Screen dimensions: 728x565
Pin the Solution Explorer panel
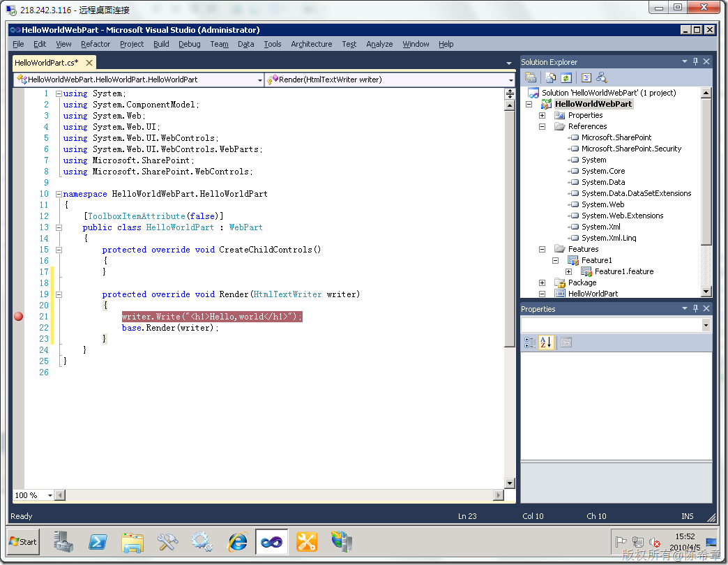[695, 61]
